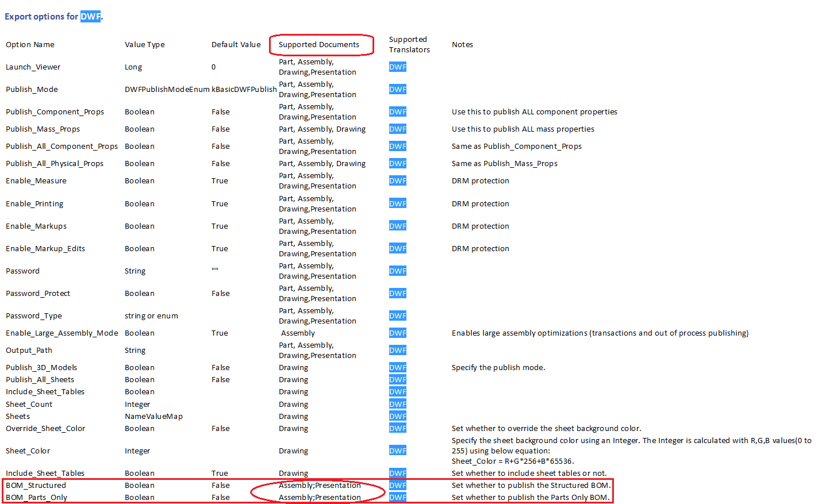Click the 'DWFPublishModeEnum' value type
This screenshot has width=822, height=504.
pyautogui.click(x=167, y=90)
